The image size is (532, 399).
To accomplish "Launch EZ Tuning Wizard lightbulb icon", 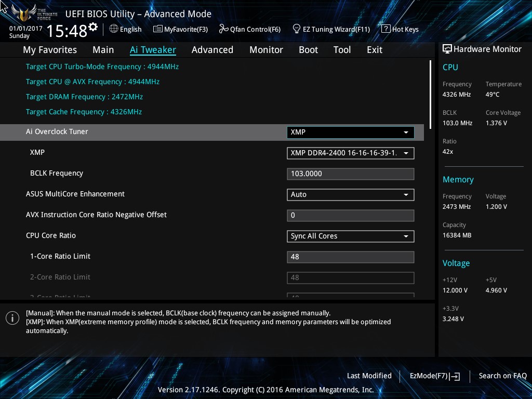I will coord(297,29).
